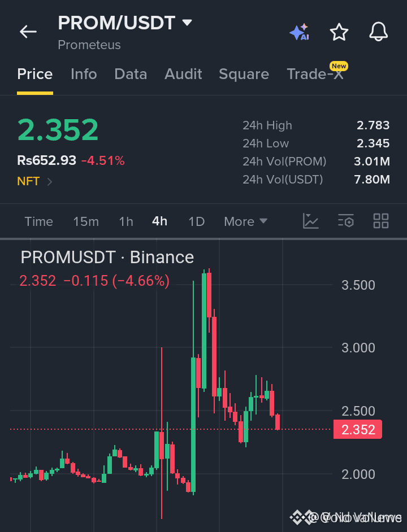Click the Rs652.93 converted price
This screenshot has width=407, height=532.
pos(46,160)
